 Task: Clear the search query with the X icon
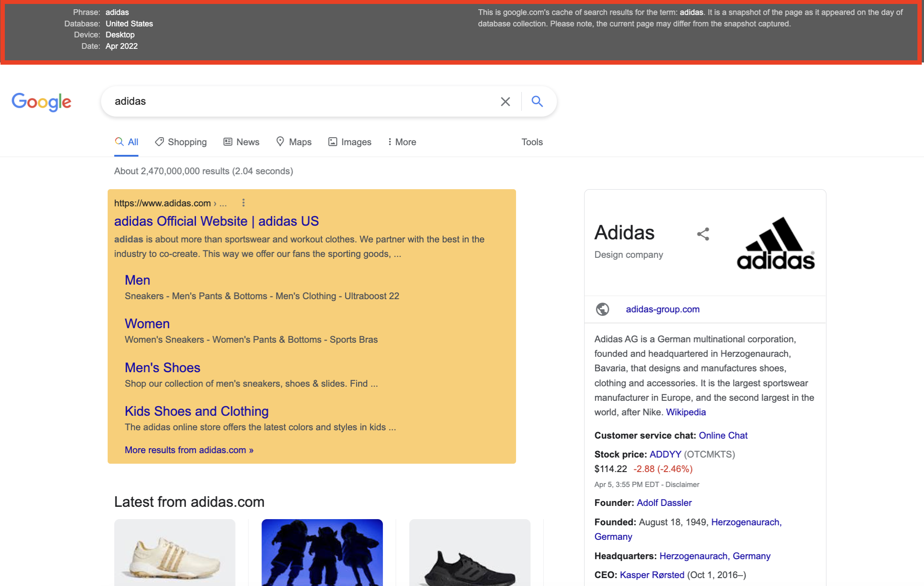505,101
